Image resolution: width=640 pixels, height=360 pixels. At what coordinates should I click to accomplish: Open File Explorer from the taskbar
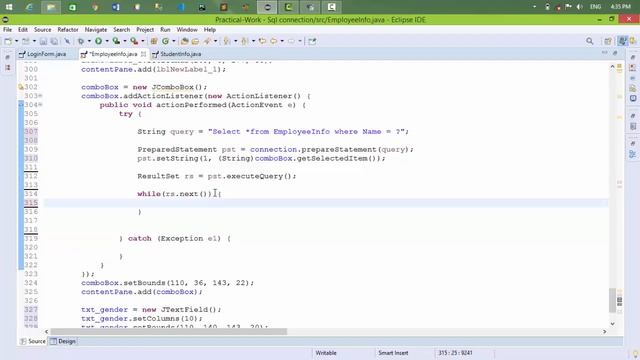[51, 7]
